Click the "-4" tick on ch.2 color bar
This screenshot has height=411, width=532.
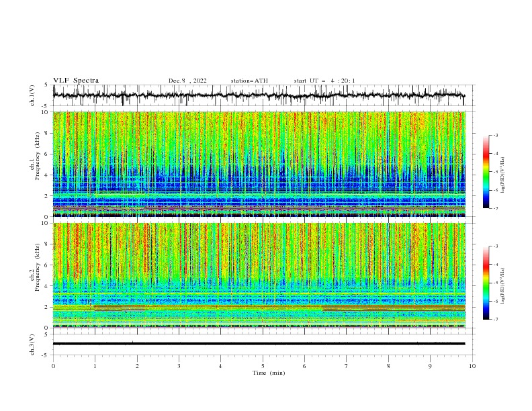click(x=495, y=265)
